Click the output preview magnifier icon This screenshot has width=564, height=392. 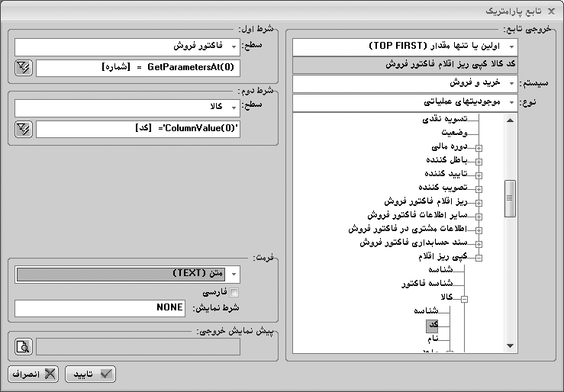[x=22, y=347]
